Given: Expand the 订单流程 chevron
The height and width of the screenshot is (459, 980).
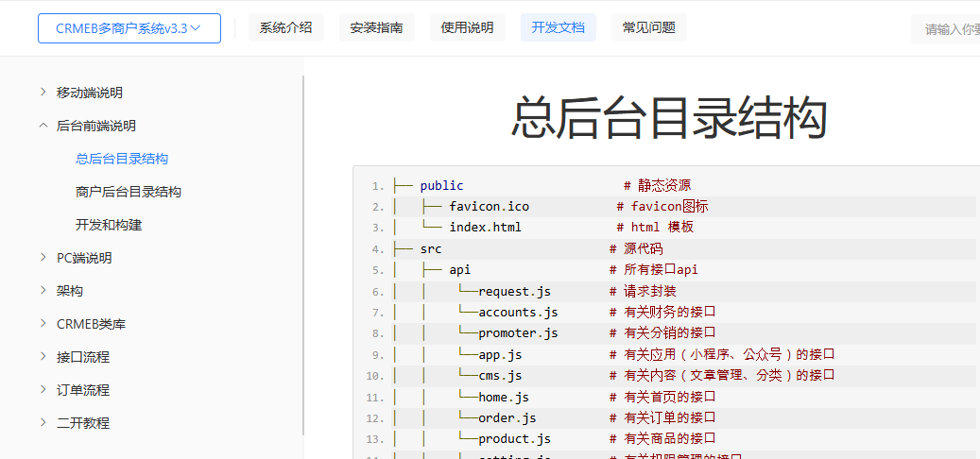Looking at the screenshot, I should click(43, 389).
